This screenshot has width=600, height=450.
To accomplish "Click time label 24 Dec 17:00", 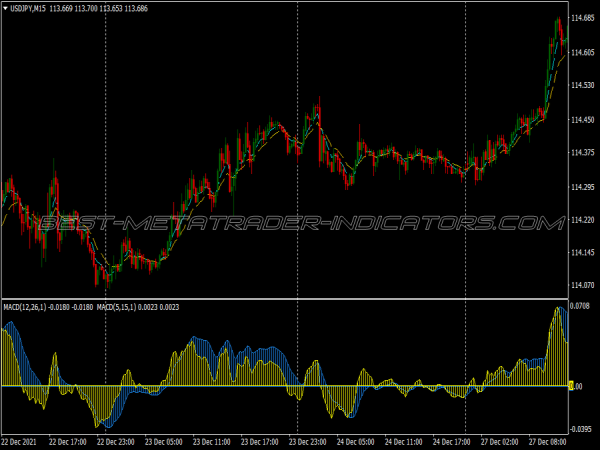I will pyautogui.click(x=452, y=442).
